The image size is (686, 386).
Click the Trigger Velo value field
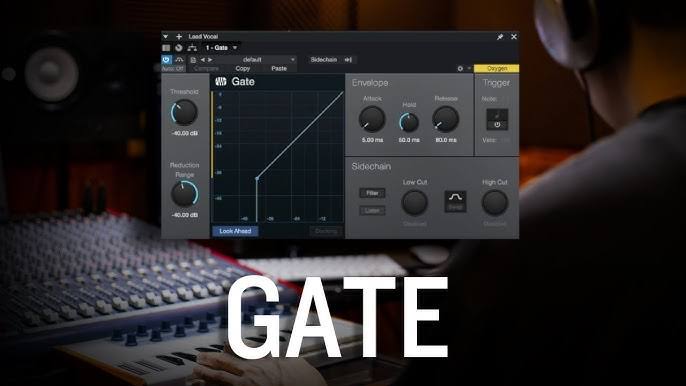(505, 140)
